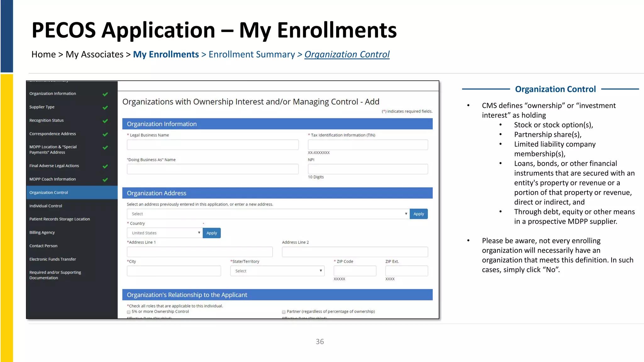Click the Tax Identification Information field
Screen dimensions: 644x362
pyautogui.click(x=368, y=145)
